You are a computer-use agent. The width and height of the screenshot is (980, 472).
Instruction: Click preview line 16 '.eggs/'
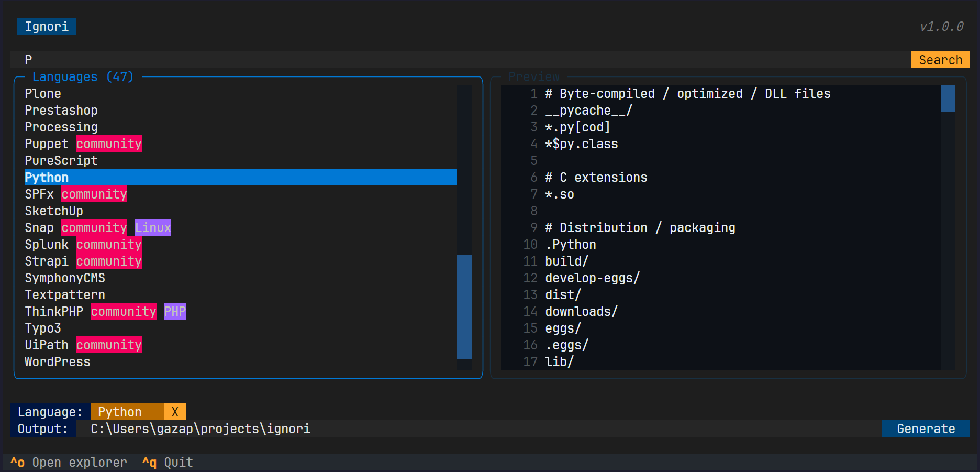tap(566, 345)
